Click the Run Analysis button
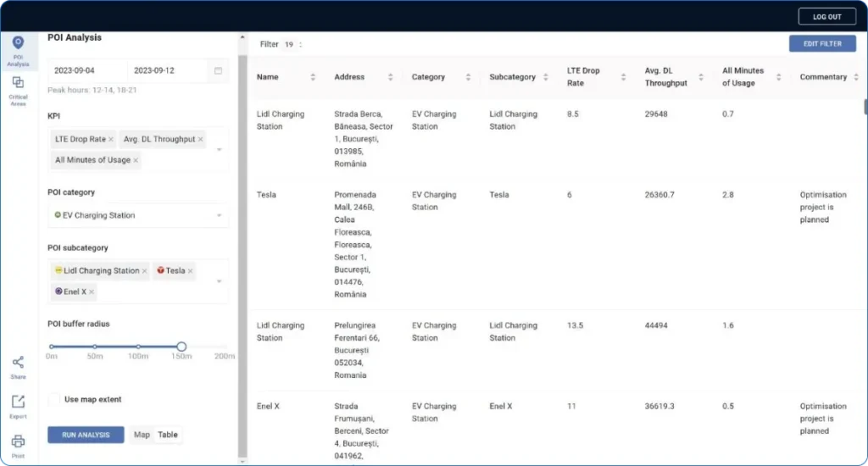The width and height of the screenshot is (868, 466). [86, 435]
